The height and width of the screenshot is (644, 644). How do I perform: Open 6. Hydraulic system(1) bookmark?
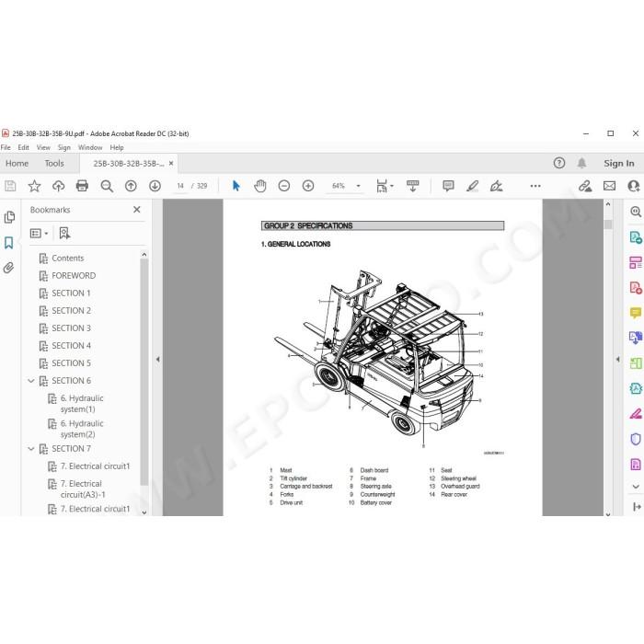(x=82, y=404)
